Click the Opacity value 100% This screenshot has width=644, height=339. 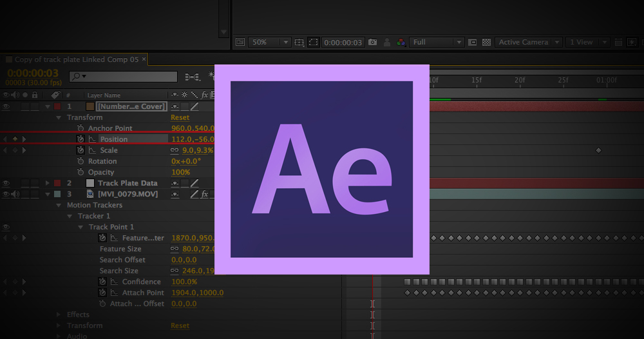point(181,172)
